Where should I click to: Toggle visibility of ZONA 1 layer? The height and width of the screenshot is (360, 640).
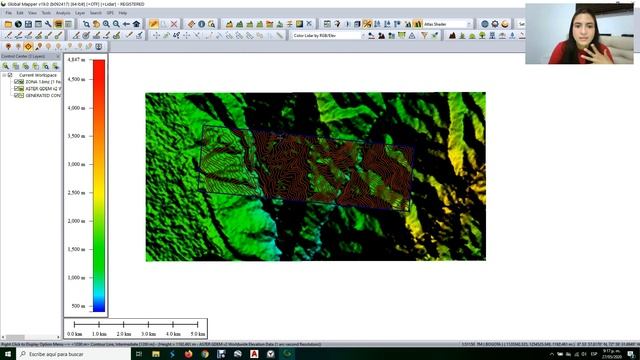(x=16, y=82)
